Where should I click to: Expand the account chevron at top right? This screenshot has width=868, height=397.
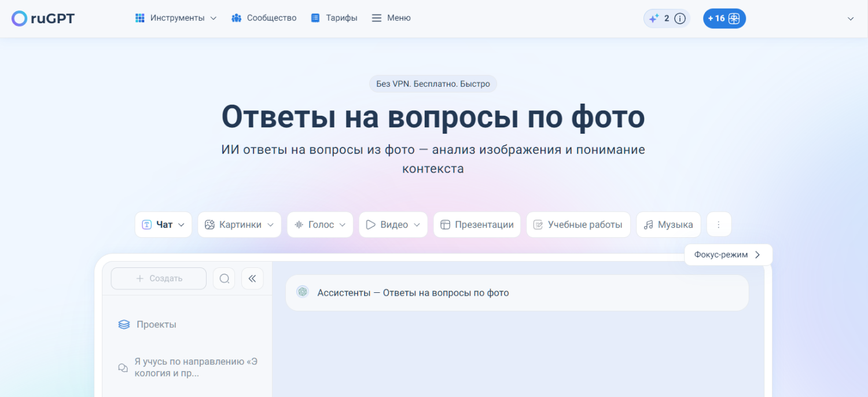pos(850,19)
